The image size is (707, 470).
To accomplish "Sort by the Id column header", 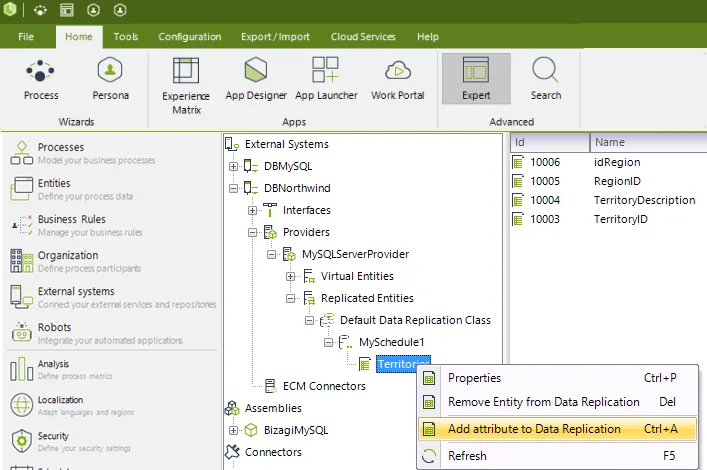I will click(550, 142).
